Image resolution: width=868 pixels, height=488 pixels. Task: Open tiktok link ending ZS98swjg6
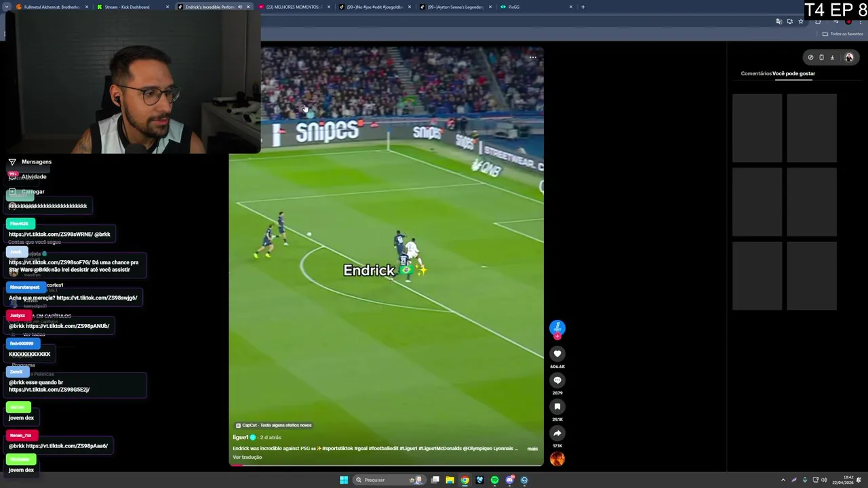pyautogui.click(x=97, y=298)
